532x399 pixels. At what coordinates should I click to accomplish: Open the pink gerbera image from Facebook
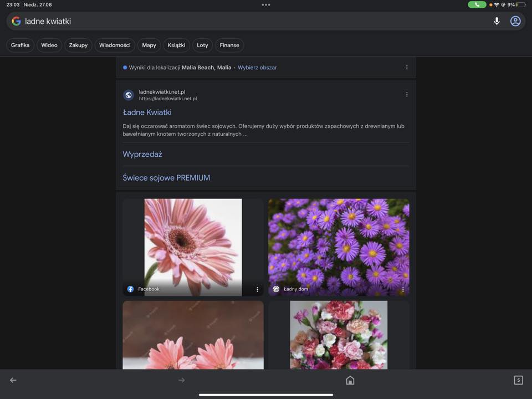coord(193,247)
